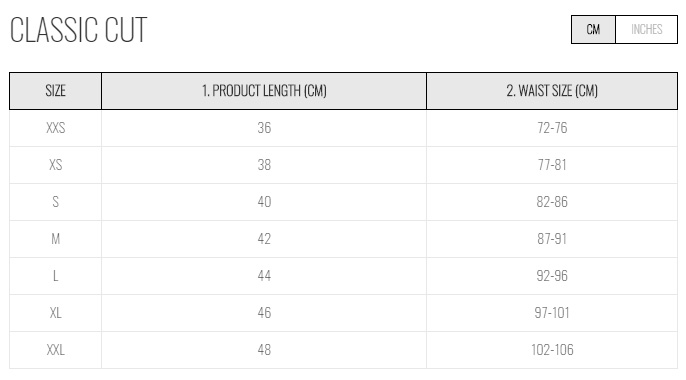Click the product length value 36
Image resolution: width=686 pixels, height=380 pixels.
pos(264,128)
